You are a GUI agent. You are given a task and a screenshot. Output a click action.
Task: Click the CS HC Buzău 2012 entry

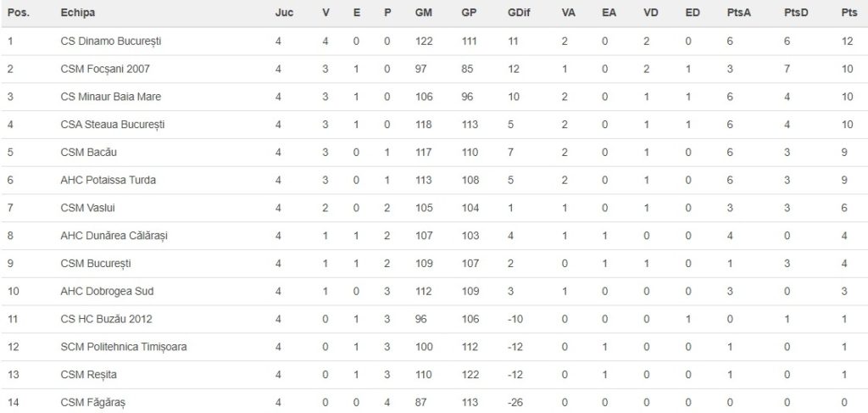(x=106, y=318)
